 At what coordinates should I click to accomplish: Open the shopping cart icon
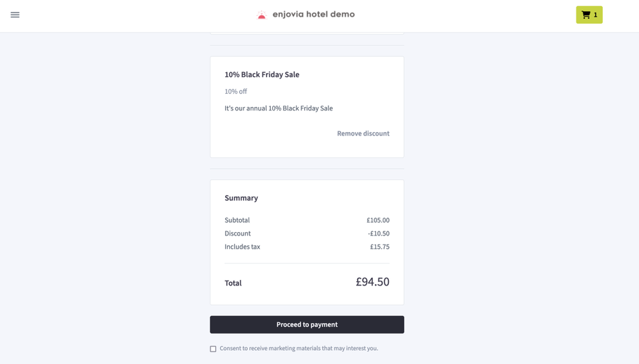coord(586,15)
